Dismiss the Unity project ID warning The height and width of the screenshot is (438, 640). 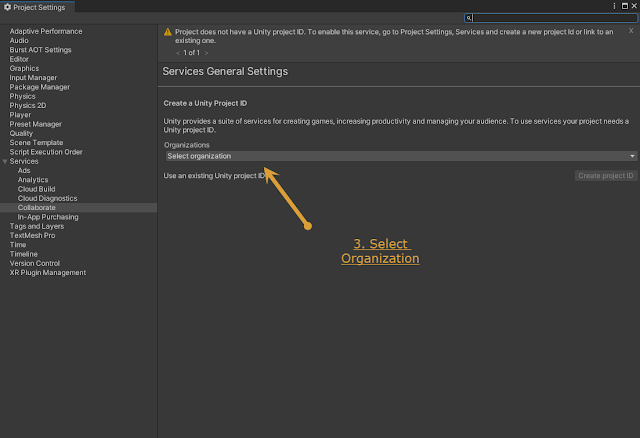pos(631,31)
